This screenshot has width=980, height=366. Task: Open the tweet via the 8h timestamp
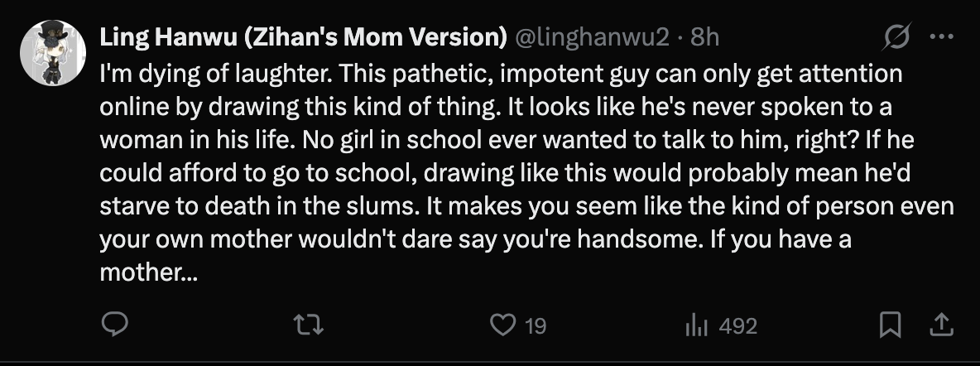click(705, 37)
